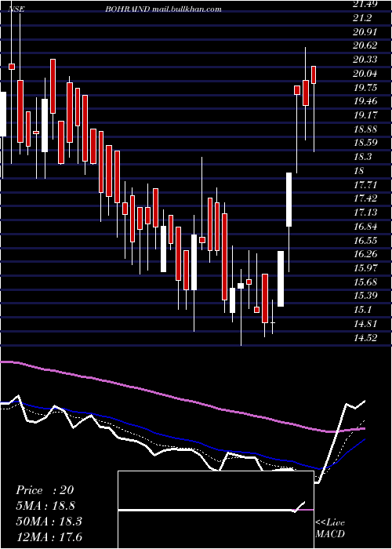The height and width of the screenshot is (549, 392).
Task: Click the NSE exchange label
Action: [16, 9]
